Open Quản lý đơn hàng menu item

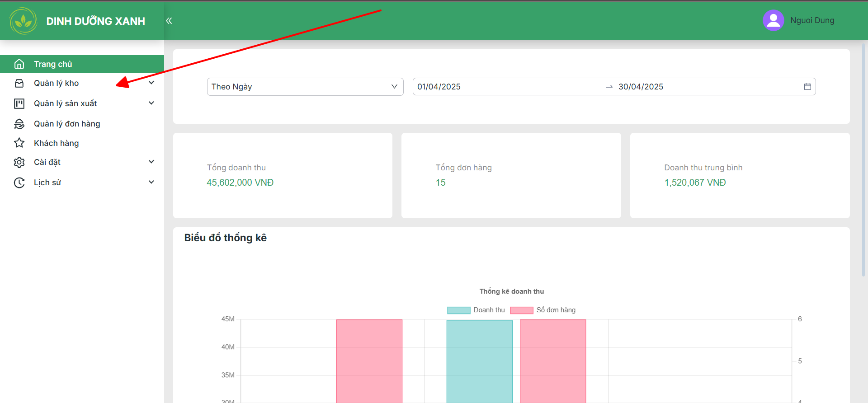pyautogui.click(x=82, y=124)
